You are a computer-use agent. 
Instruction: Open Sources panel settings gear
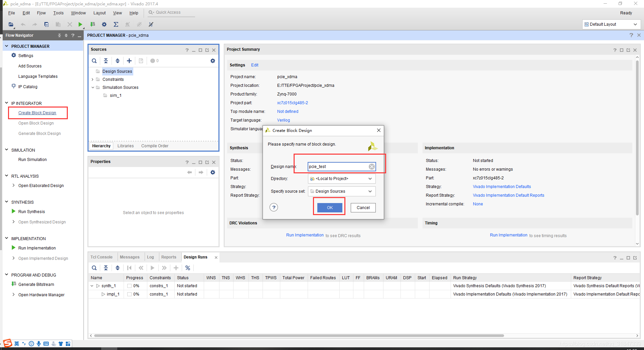point(213,61)
